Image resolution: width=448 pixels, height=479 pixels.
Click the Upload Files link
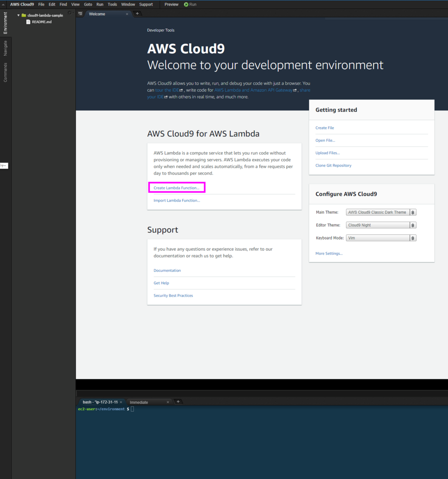[x=328, y=153]
